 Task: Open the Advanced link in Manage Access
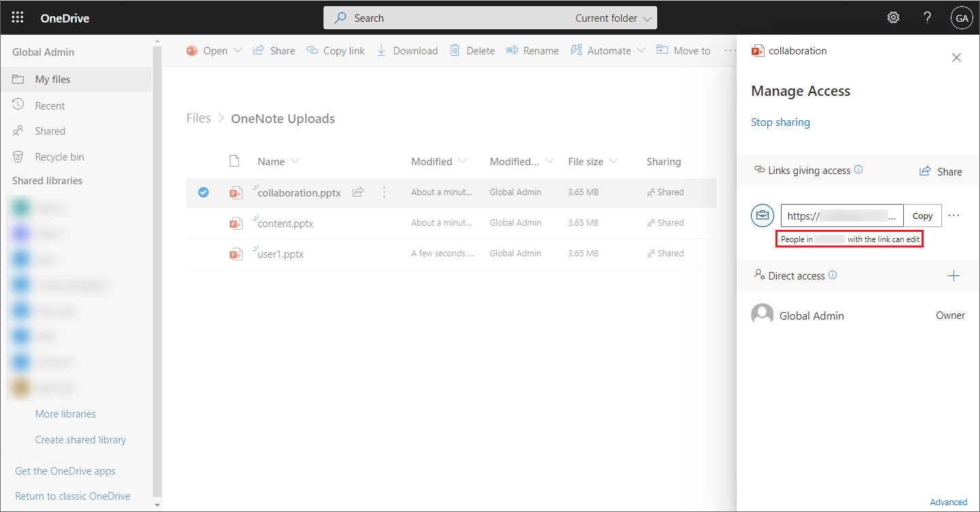pos(948,502)
